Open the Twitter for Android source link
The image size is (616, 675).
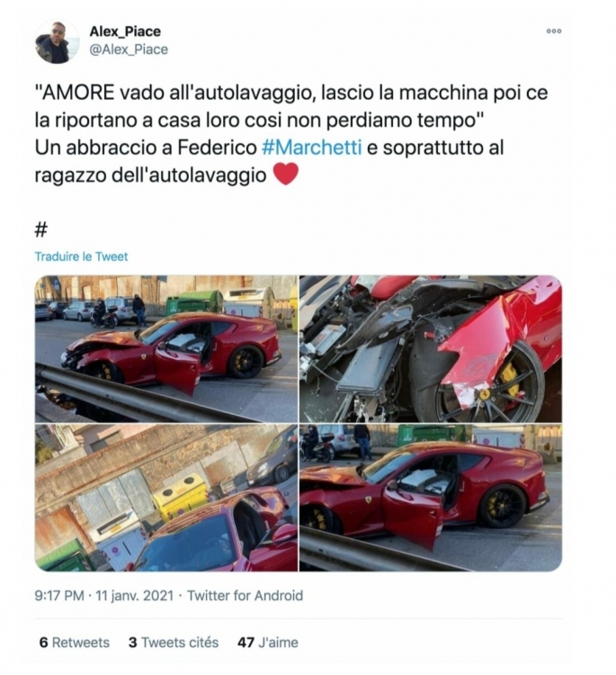click(x=246, y=596)
